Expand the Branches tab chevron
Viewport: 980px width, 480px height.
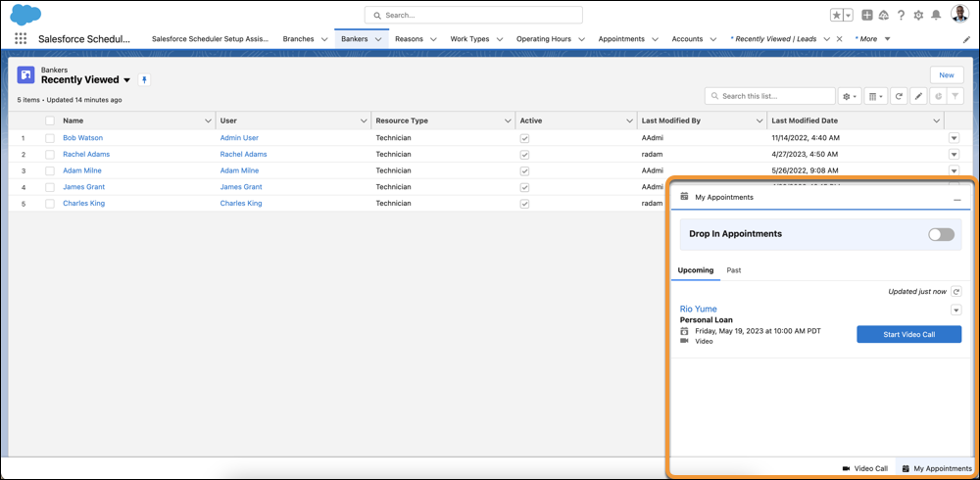[324, 39]
